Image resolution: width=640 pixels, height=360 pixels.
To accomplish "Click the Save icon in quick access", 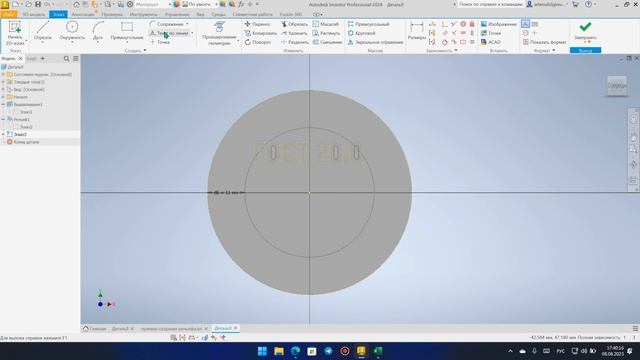I will [x=38, y=4].
